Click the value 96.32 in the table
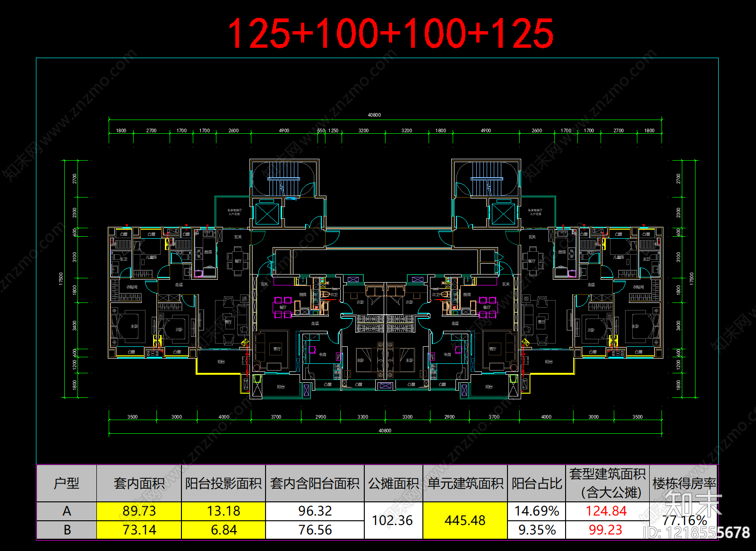 [x=315, y=511]
